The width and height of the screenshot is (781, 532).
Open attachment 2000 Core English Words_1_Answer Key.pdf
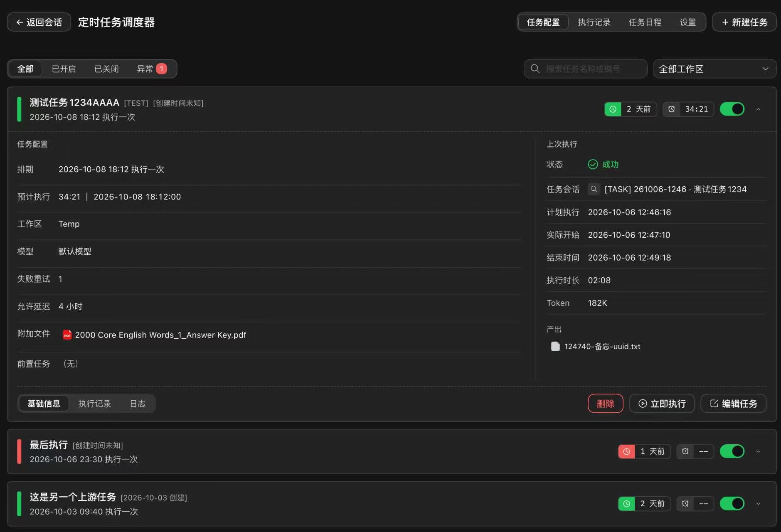tap(160, 335)
